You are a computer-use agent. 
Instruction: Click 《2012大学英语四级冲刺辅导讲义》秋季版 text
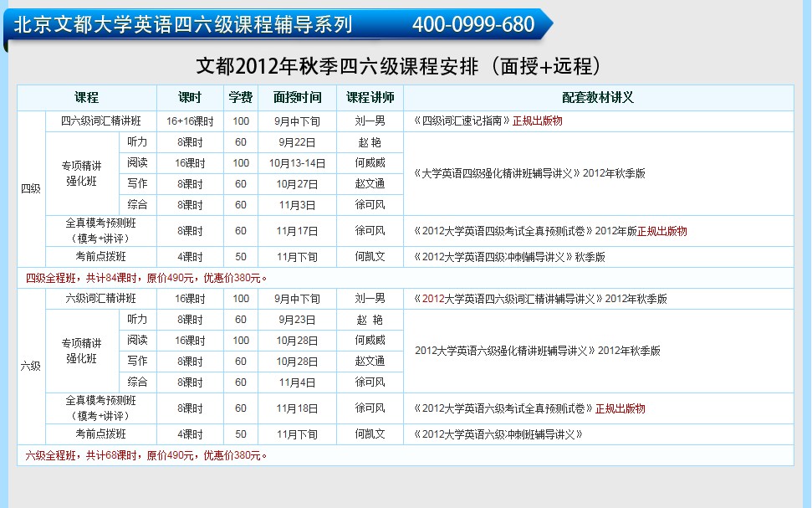(509, 257)
